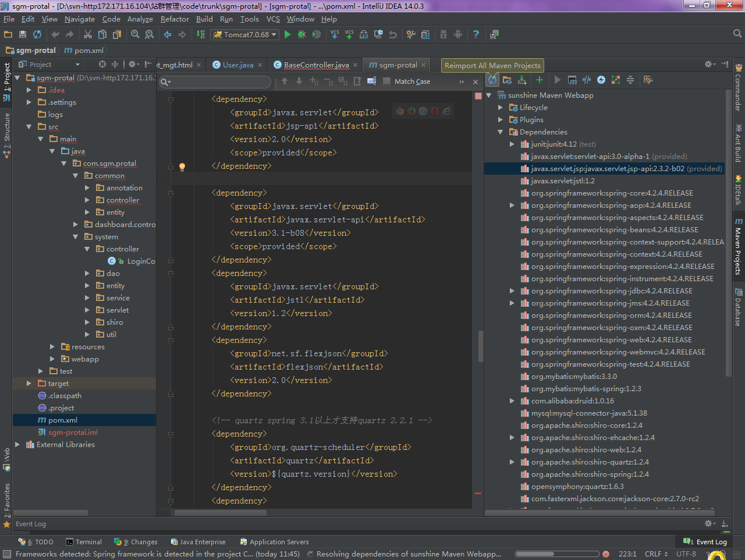The image size is (745, 560).
Task: Click Run Maven Build play icon
Action: [558, 80]
